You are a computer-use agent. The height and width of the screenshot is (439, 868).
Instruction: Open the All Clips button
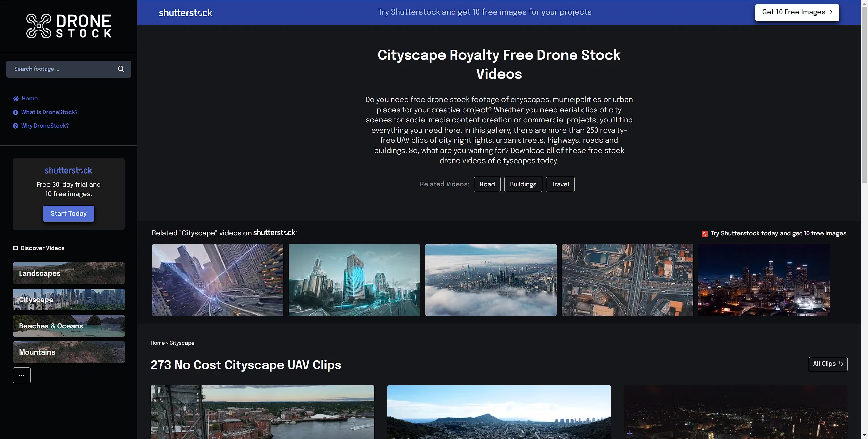click(828, 364)
